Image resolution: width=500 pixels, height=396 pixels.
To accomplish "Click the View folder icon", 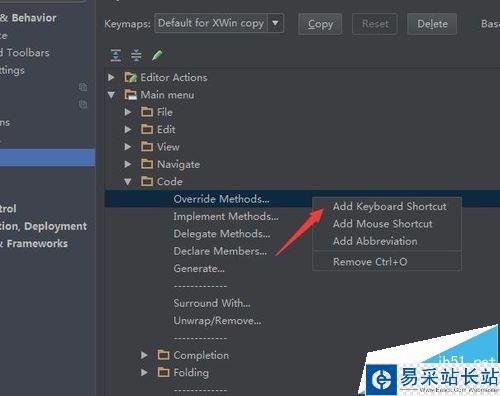I will click(x=147, y=147).
